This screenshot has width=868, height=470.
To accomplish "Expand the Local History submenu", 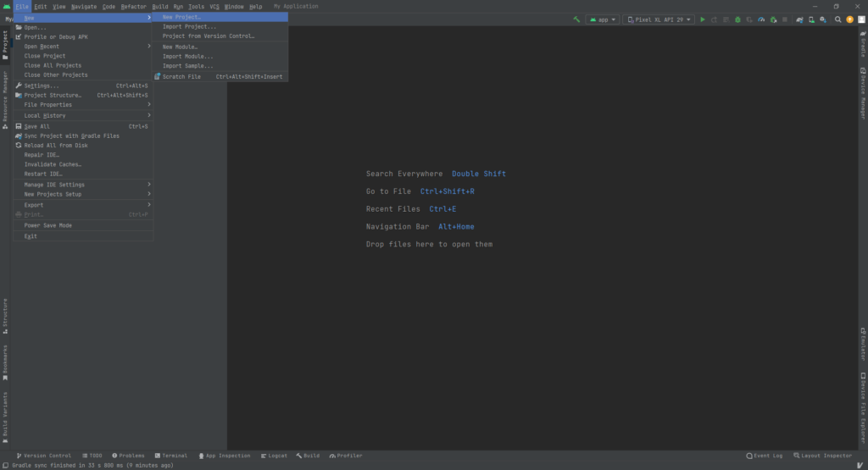I will point(83,115).
